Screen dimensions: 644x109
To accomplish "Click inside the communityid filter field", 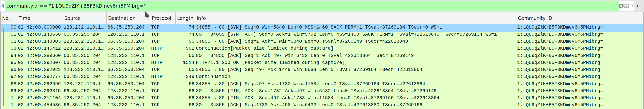I will [x=311, y=6].
